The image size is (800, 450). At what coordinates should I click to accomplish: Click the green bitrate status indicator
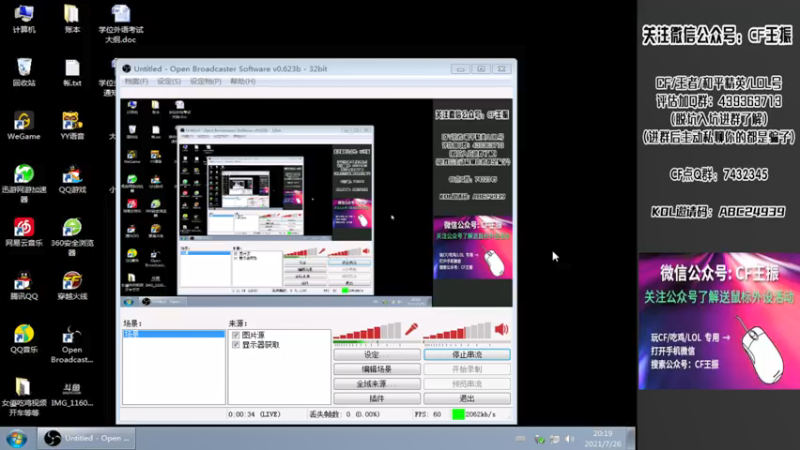[x=458, y=414]
